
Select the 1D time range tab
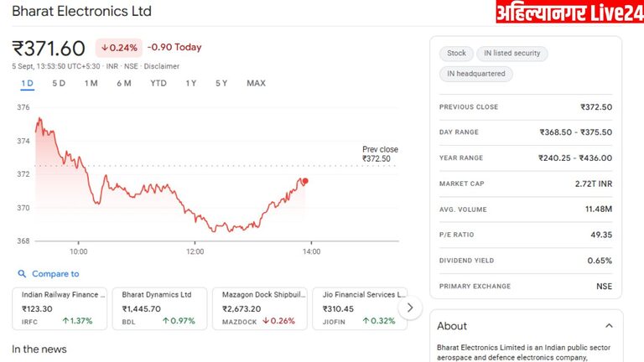point(27,83)
